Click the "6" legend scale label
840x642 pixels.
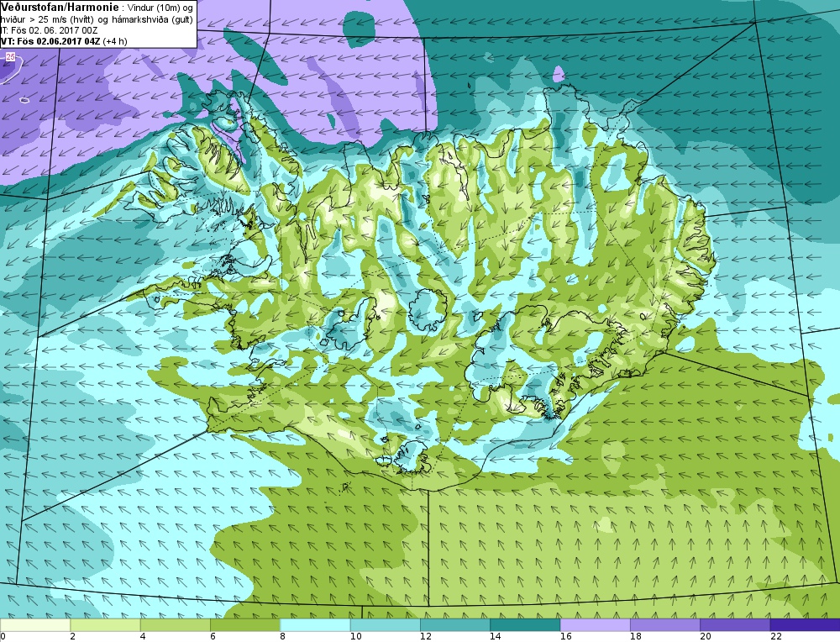[213, 637]
